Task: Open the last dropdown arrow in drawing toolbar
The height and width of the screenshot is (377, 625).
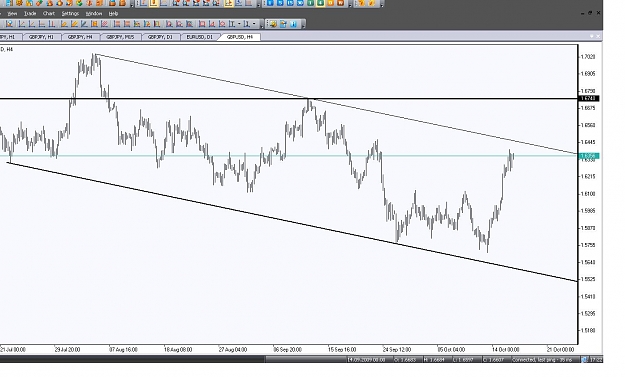Action: (x=254, y=24)
